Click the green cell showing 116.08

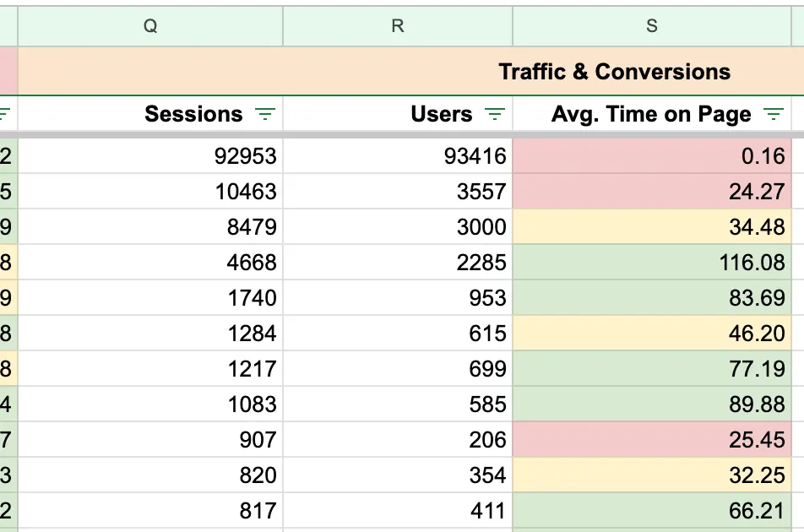click(652, 263)
